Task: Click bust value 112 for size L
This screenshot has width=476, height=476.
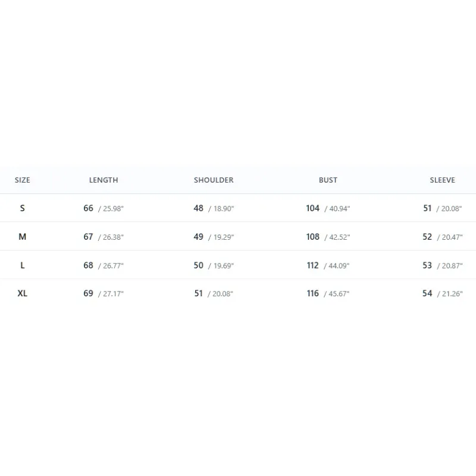Action: tap(313, 265)
